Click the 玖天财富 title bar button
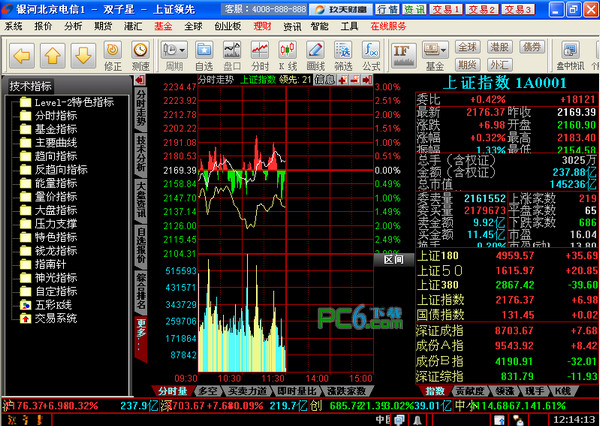Screen dimensions: 600x426 (x=341, y=9)
